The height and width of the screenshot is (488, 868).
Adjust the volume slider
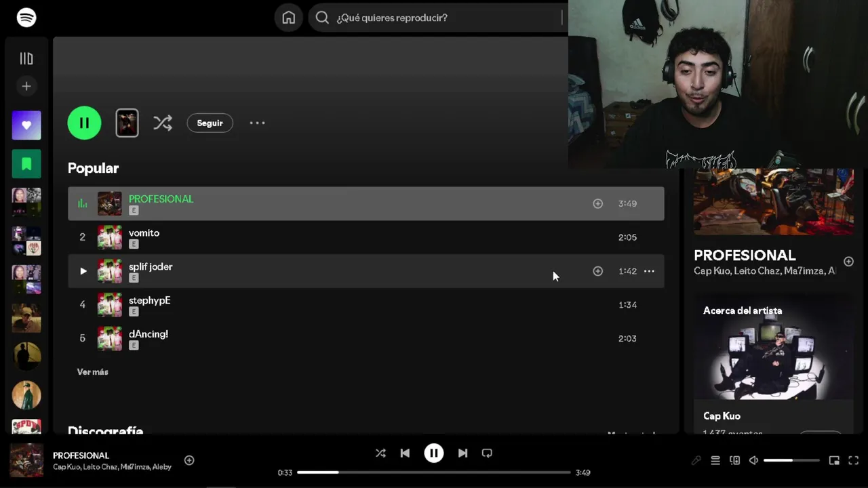click(x=791, y=461)
